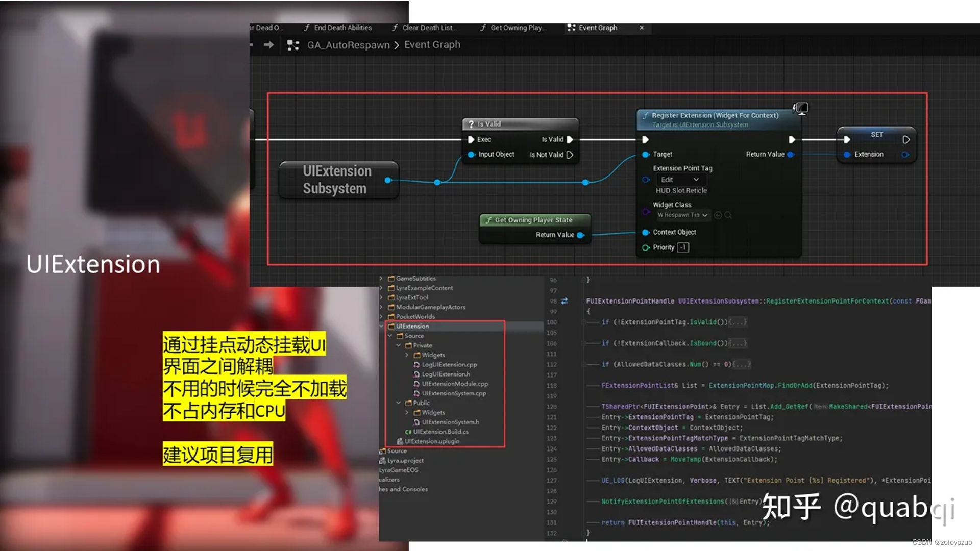980x551 pixels.
Task: Click the Extension Point Tag input pin
Action: 646,180
